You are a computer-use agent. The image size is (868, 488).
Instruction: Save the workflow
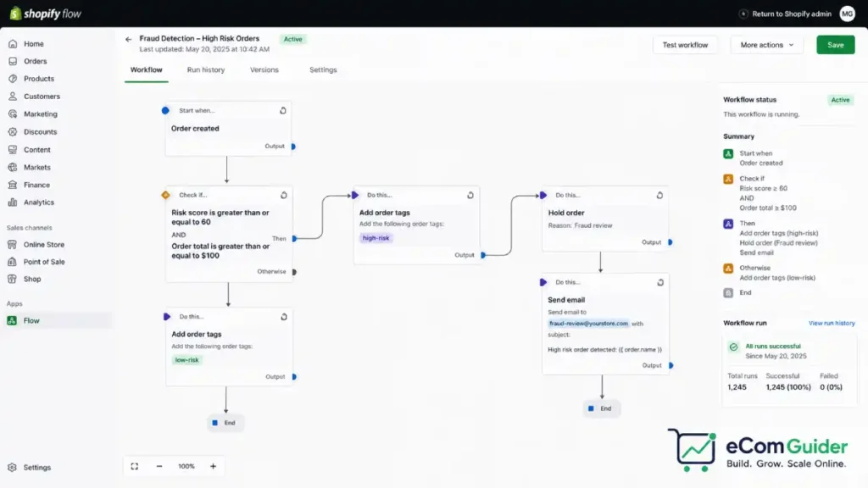point(835,45)
